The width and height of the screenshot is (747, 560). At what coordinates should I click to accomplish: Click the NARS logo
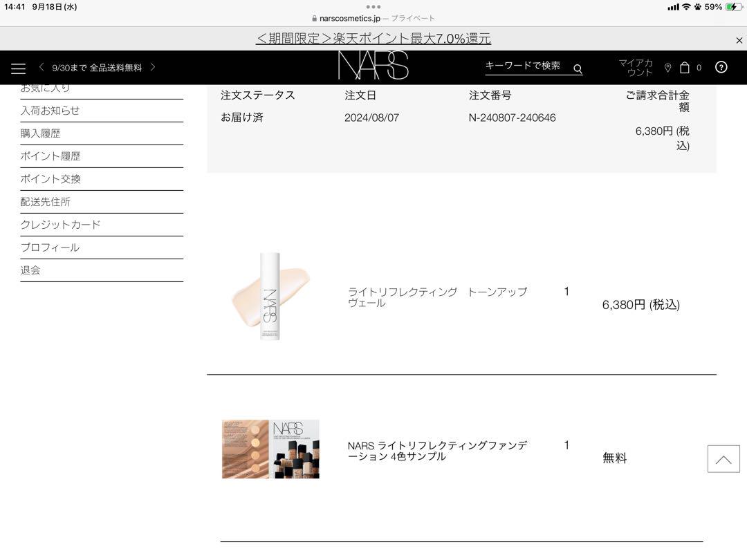(373, 66)
